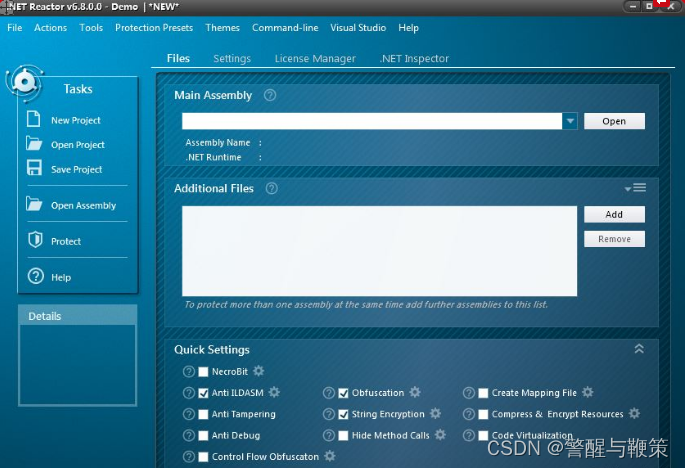
Task: Open the Additional Files list options menu
Action: coord(635,188)
